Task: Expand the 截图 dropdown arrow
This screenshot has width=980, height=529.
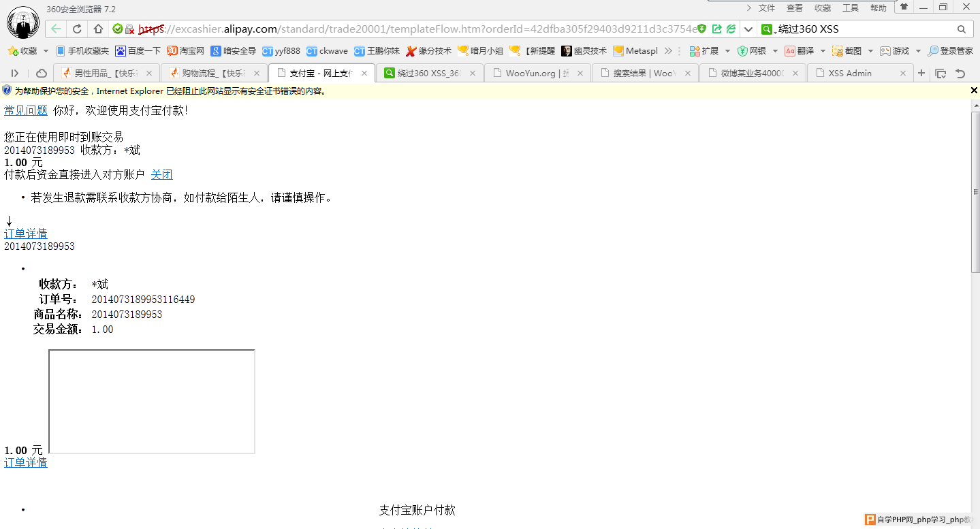Action: tap(870, 51)
